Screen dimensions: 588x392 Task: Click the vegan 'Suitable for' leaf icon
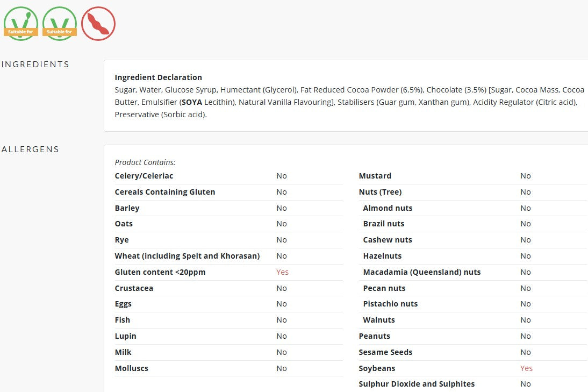point(21,23)
